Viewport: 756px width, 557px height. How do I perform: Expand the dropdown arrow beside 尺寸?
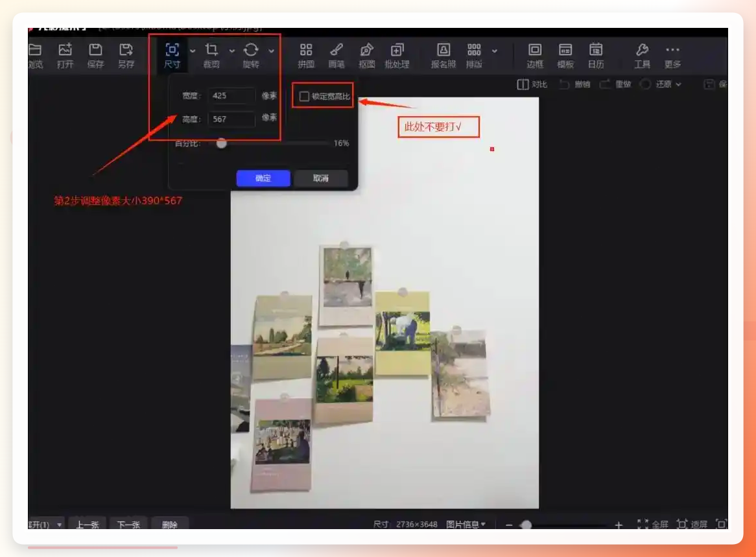[x=193, y=51]
